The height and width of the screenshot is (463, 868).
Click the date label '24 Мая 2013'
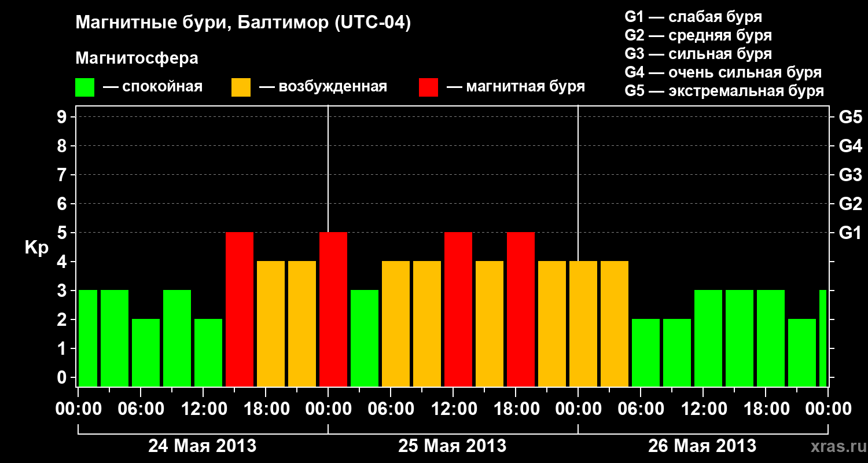(x=203, y=446)
